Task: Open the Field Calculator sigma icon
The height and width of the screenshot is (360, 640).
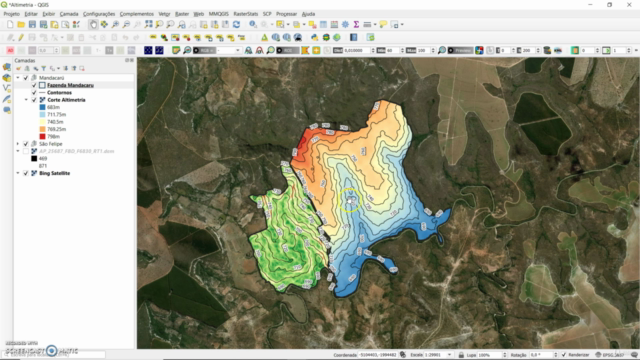Action: point(356,25)
